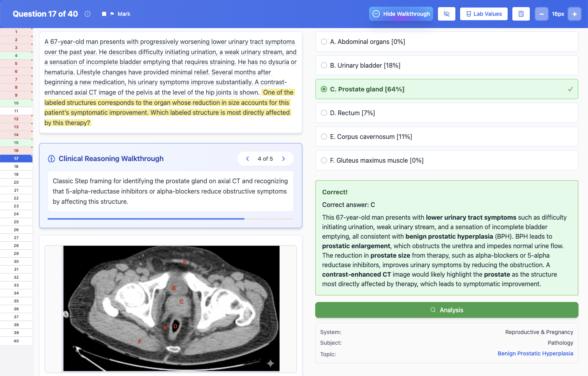Viewport: 588px width, 376px height.
Task: Go to next walkthrough step
Action: [x=284, y=159]
